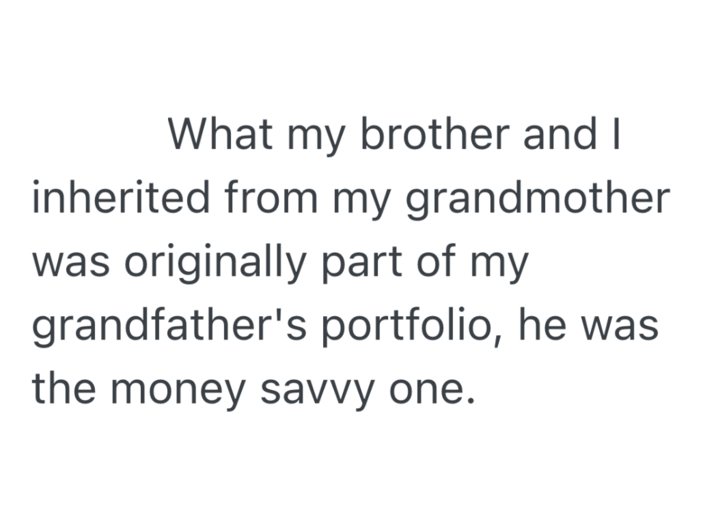Click the word "and" after "brother"
The image size is (716, 515).
555,134
